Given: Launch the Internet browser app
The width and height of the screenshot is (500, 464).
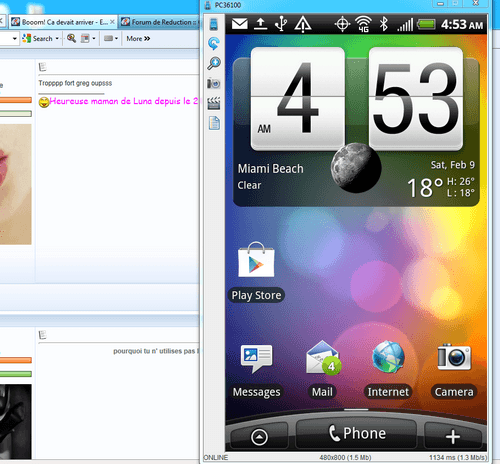Looking at the screenshot, I should point(388,369).
